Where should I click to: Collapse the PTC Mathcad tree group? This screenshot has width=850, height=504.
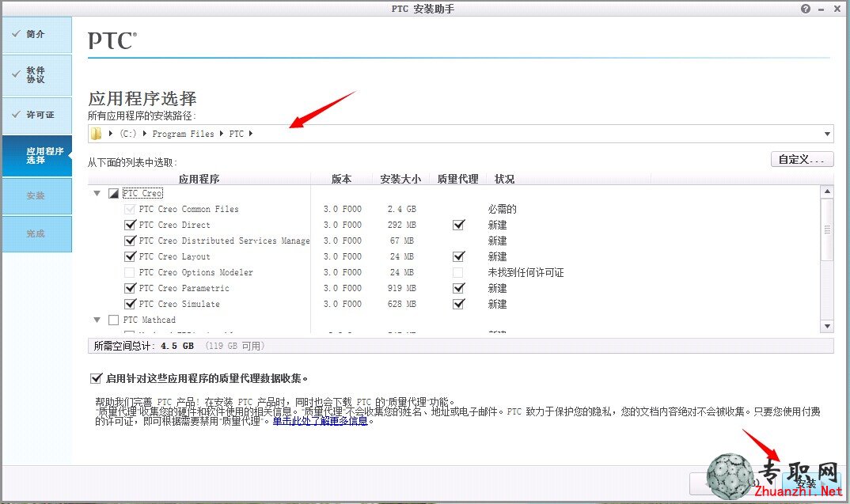tap(97, 320)
